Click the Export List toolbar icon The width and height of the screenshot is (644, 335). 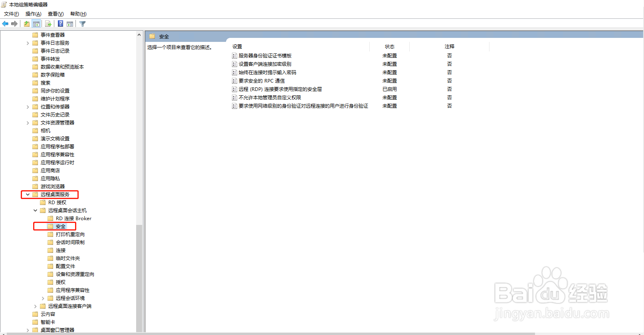click(x=48, y=24)
